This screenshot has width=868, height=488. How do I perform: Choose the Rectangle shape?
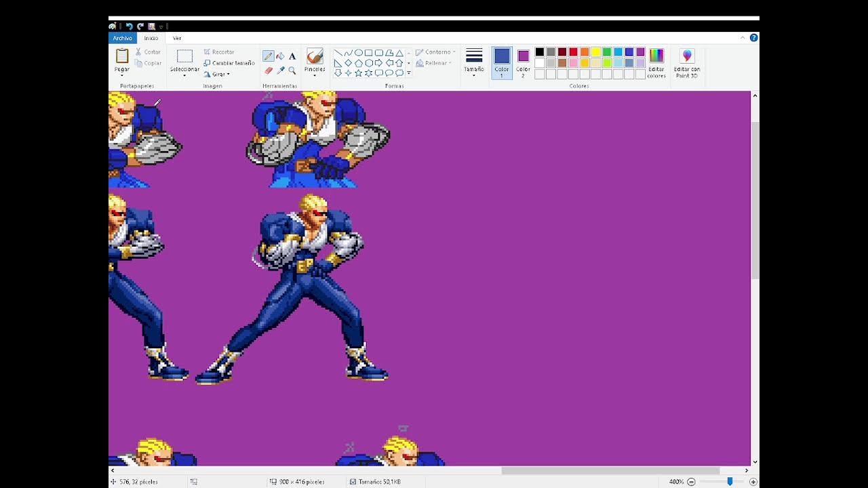[x=368, y=53]
